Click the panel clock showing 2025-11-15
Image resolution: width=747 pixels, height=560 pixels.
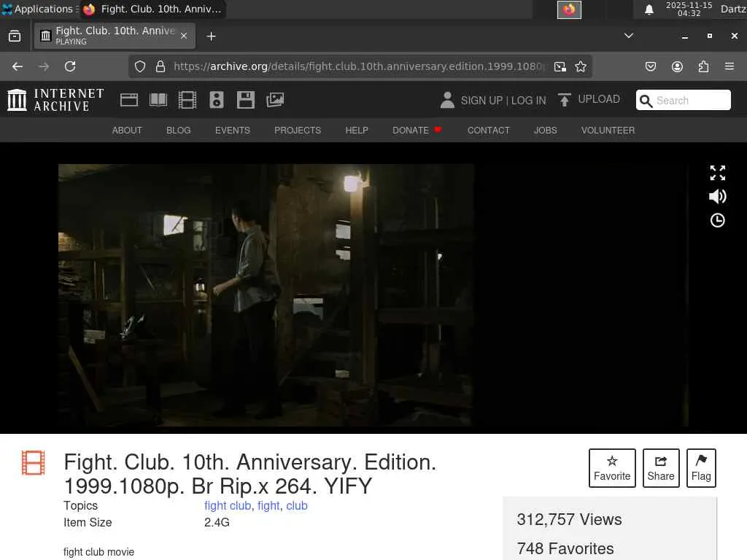(689, 9)
